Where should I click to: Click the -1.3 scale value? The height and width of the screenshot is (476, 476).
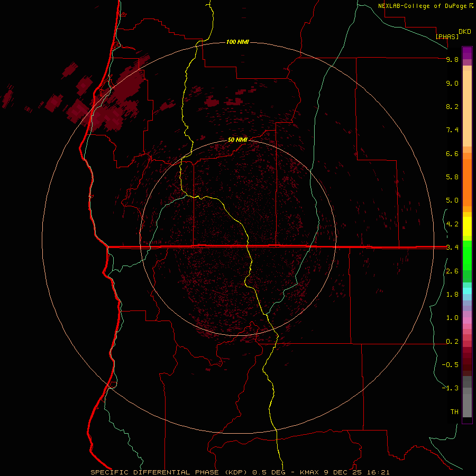pos(450,388)
